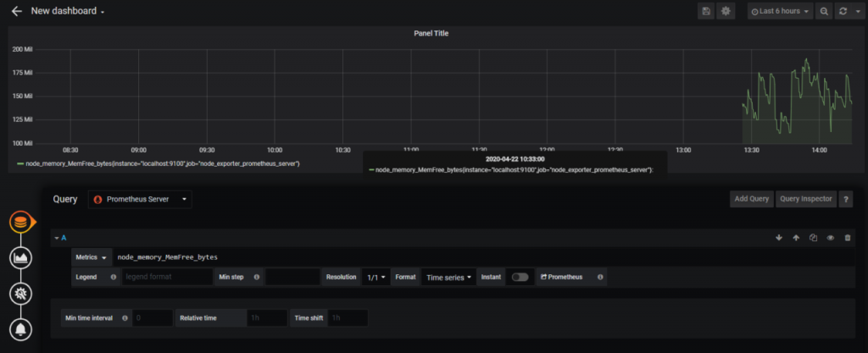
Task: Move query A down with arrow icon
Action: click(x=779, y=238)
